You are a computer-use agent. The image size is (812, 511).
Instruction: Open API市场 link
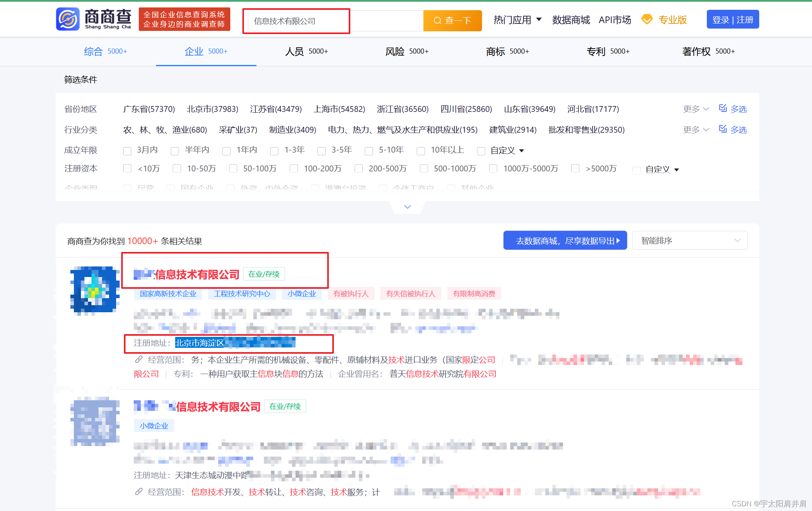tap(615, 20)
